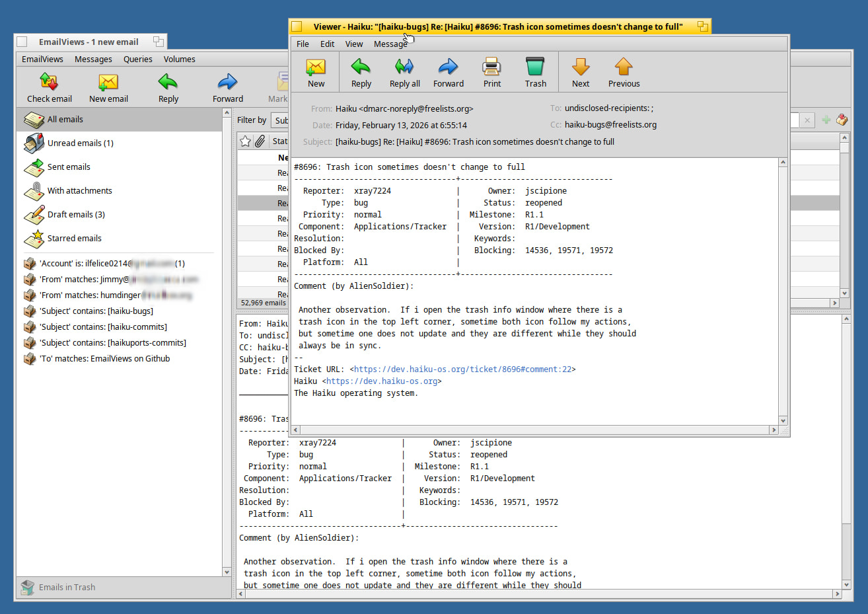Open the Message menu in Viewer

(390, 44)
